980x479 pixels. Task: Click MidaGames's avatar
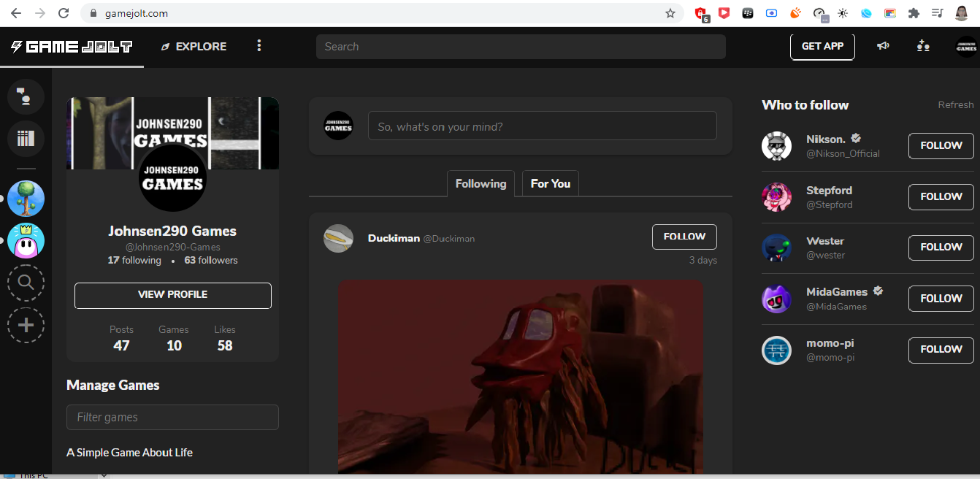point(776,299)
